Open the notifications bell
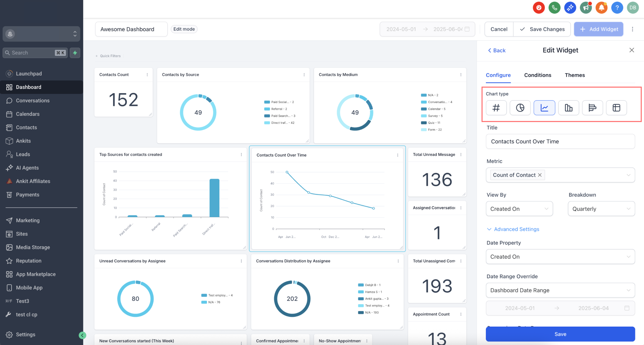This screenshot has width=644, height=345. coord(601,8)
